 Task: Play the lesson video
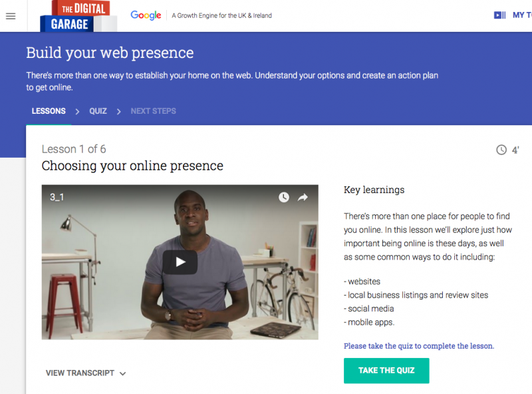180,262
